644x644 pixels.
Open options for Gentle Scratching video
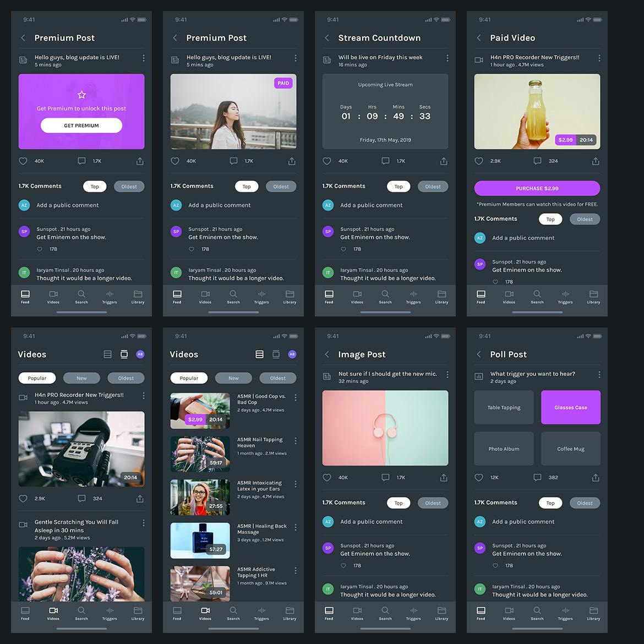143,523
